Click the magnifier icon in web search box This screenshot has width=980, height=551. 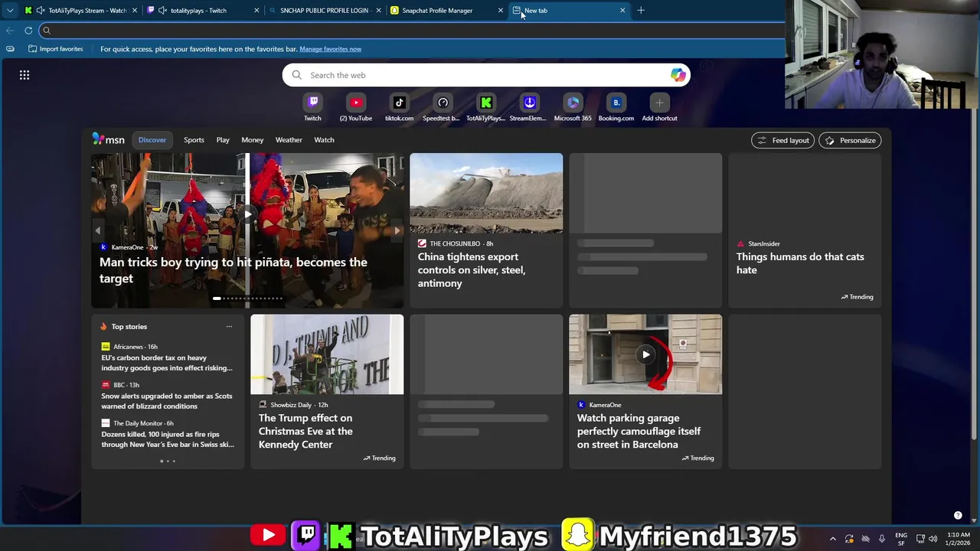(x=297, y=75)
